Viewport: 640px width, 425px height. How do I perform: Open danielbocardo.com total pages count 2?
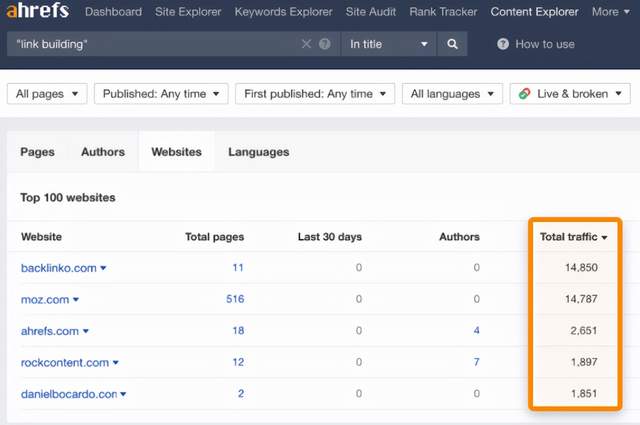pyautogui.click(x=241, y=393)
